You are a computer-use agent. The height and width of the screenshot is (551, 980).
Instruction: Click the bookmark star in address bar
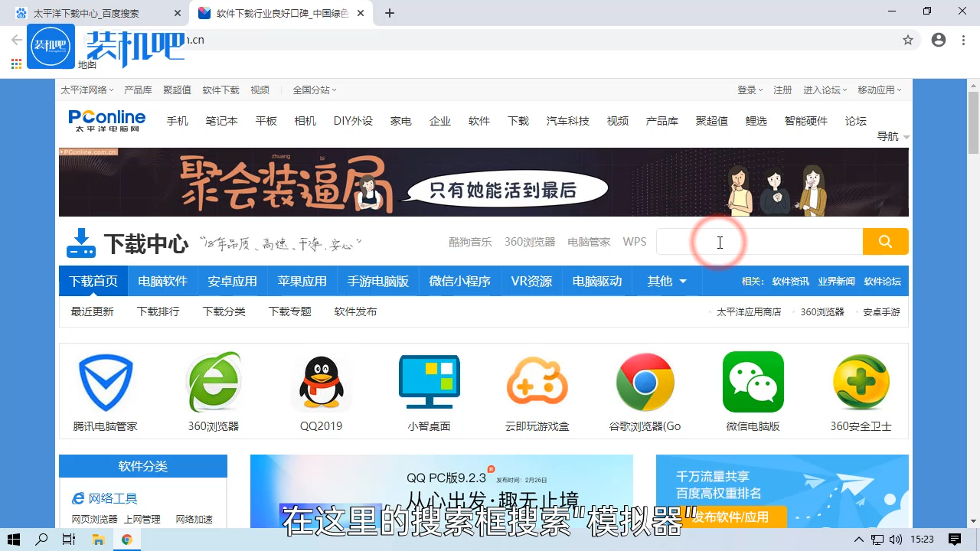907,39
